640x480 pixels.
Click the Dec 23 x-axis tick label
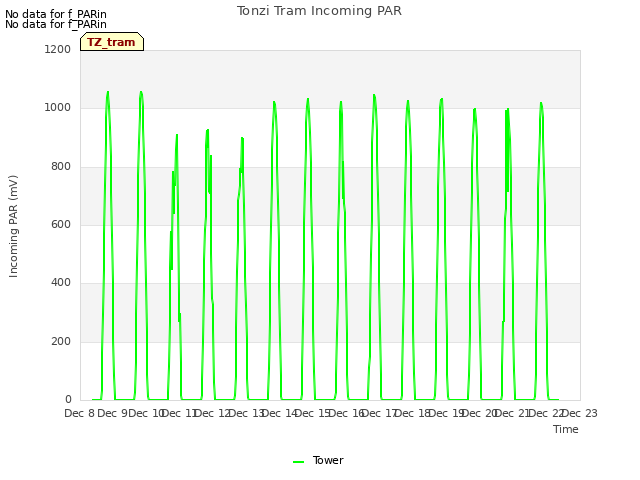581,413
